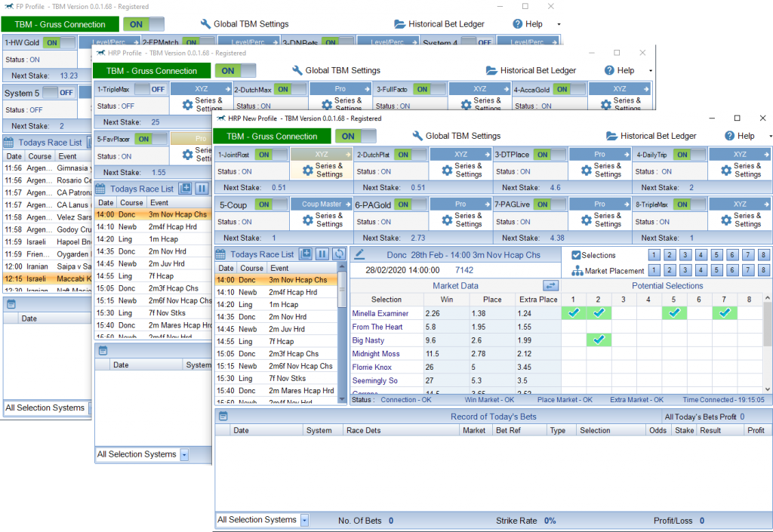Viewport: 773px width, 532px height.
Task: Click the Market Data panel vertical scrollbar
Action: (x=768, y=343)
